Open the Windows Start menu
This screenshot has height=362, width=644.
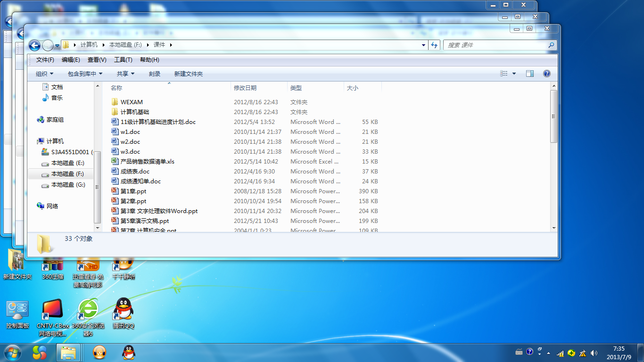point(12,352)
